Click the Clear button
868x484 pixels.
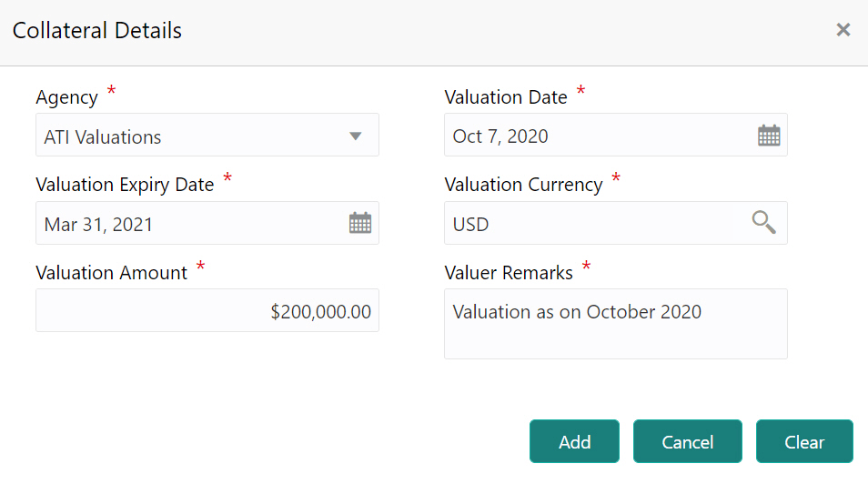804,441
